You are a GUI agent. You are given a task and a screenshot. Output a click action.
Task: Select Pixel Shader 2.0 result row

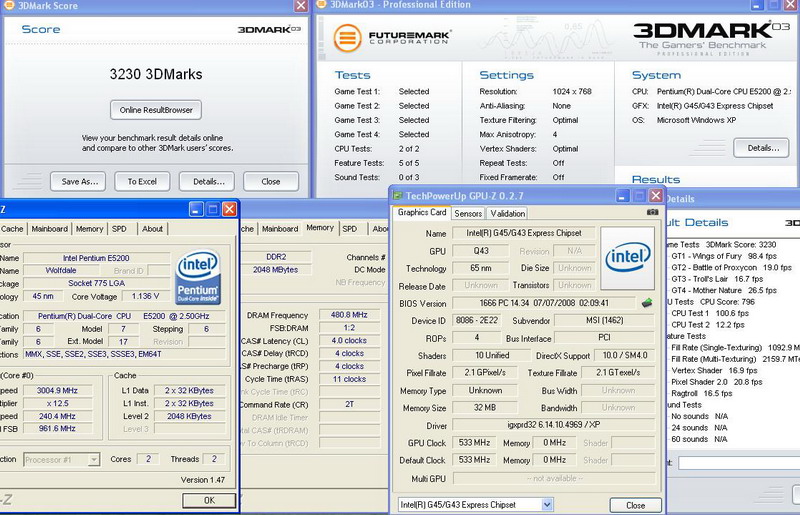[x=717, y=382]
